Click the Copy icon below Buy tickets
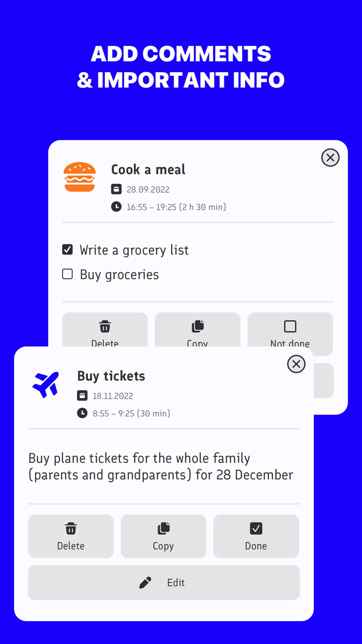Screen dimensions: 362x644 coord(163,529)
